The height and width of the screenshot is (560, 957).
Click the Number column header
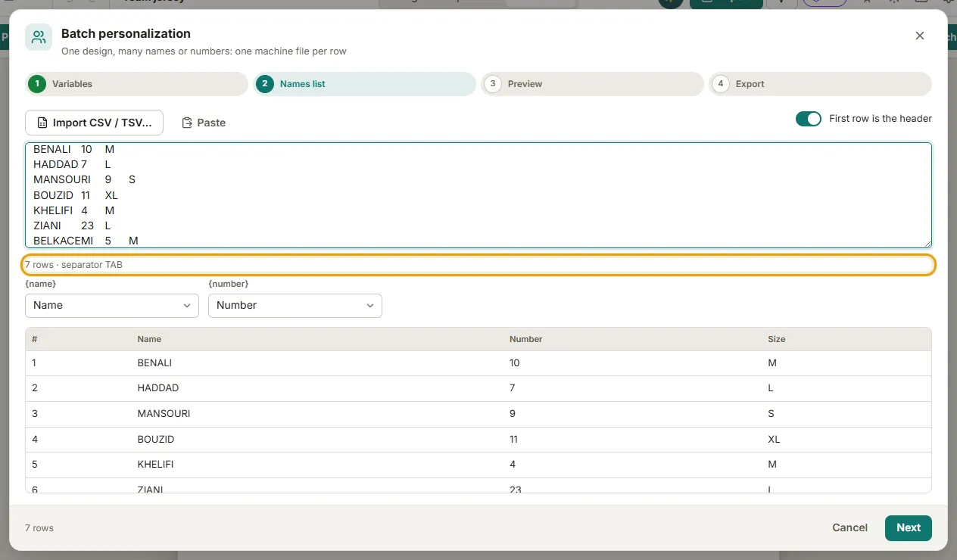526,339
